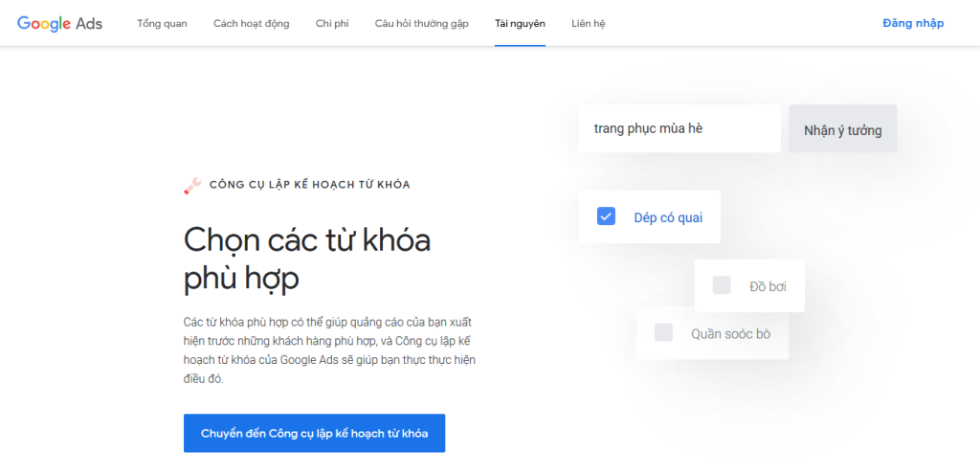
Task: Click the 'CÔNG CỤ LẬP KẾ HOẠCH TỪ KHÓA' label
Action: (309, 185)
